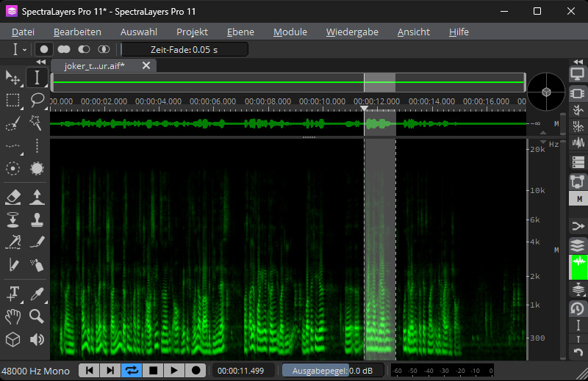The height and width of the screenshot is (381, 588).
Task: Select the Eraser tool
Action: (12, 196)
